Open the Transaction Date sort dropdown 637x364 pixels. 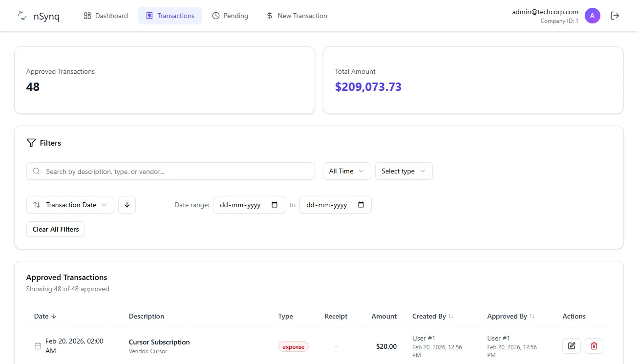tap(70, 205)
